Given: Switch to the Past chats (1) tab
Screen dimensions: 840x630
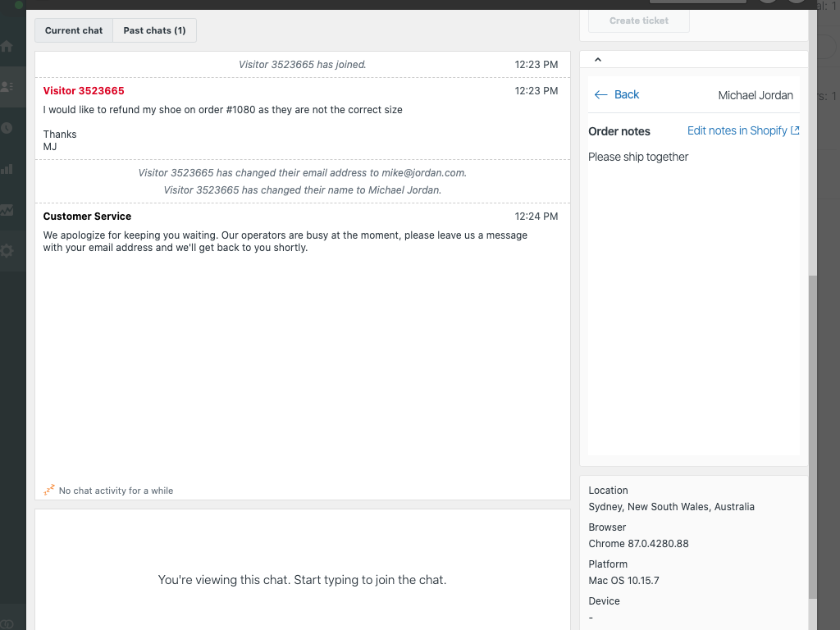Looking at the screenshot, I should tap(154, 30).
